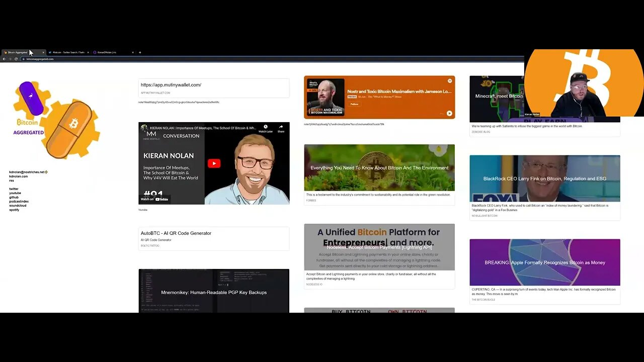The image size is (644, 362).
Task: Switch to the #bitcoin Twitter Search tab
Action: point(68,52)
